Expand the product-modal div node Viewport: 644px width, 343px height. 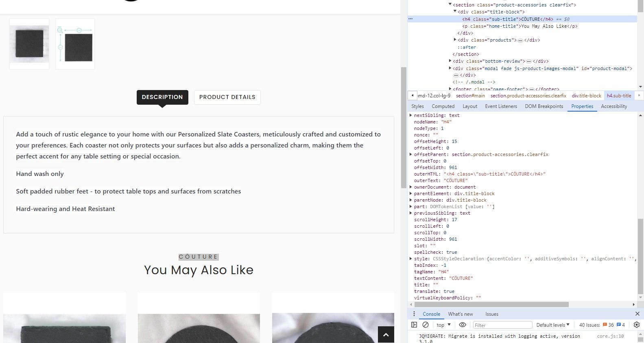[x=450, y=68]
